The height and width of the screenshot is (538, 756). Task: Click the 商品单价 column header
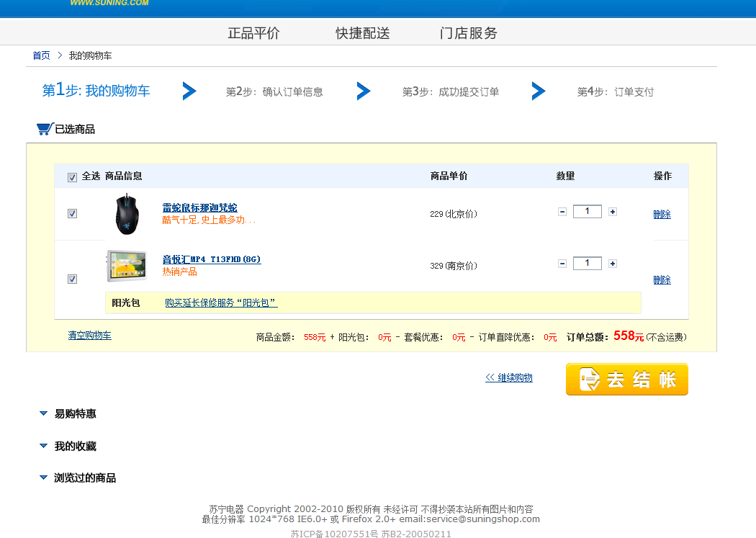coord(449,176)
